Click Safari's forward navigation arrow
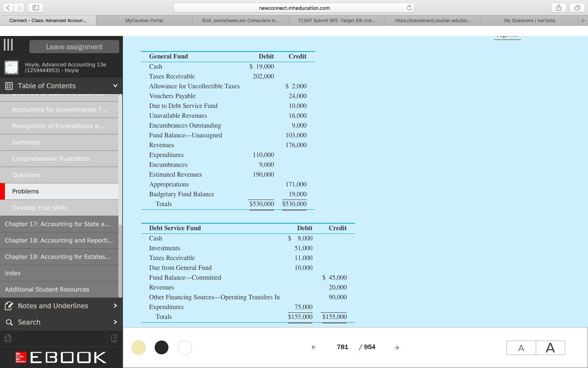The image size is (588, 368). (x=19, y=8)
